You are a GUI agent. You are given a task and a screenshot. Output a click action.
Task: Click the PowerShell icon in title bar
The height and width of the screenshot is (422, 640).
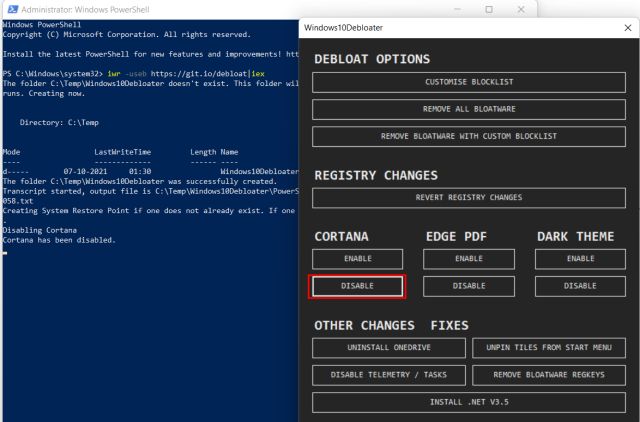(x=11, y=9)
